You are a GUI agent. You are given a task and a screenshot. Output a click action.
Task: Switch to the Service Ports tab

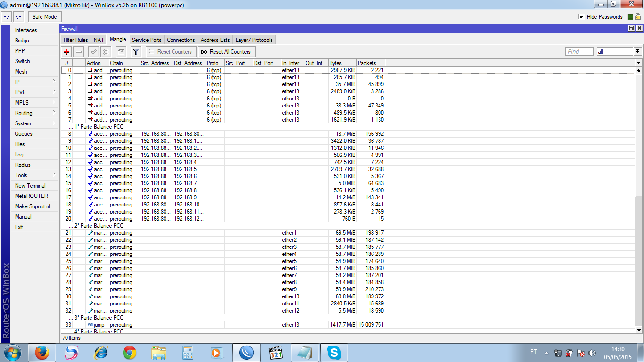(147, 40)
